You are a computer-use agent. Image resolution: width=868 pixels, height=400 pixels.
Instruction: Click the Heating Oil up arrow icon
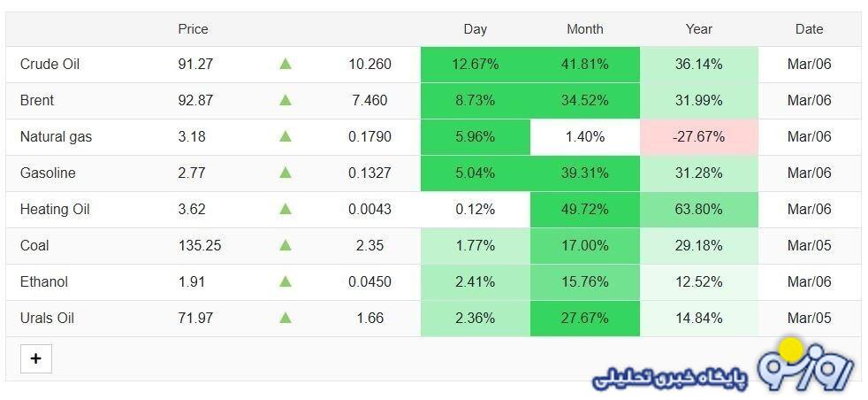[285, 209]
